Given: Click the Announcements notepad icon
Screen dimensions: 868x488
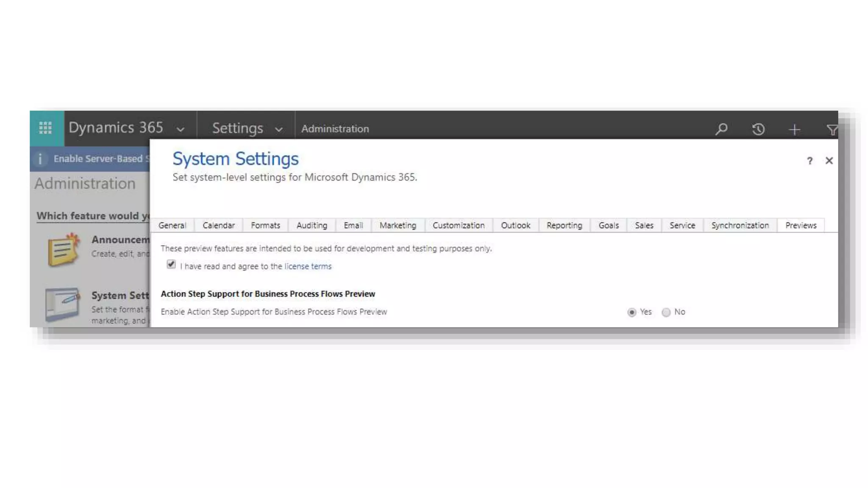Looking at the screenshot, I should (64, 250).
